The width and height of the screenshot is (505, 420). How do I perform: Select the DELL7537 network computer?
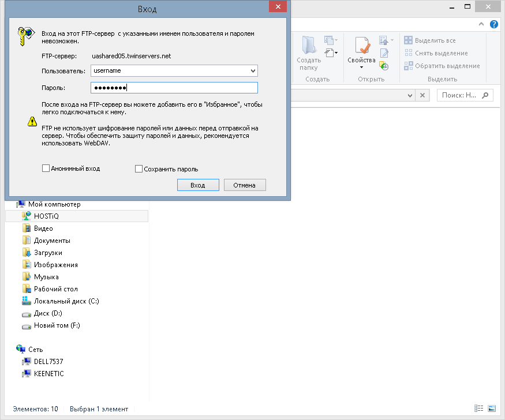(43, 361)
